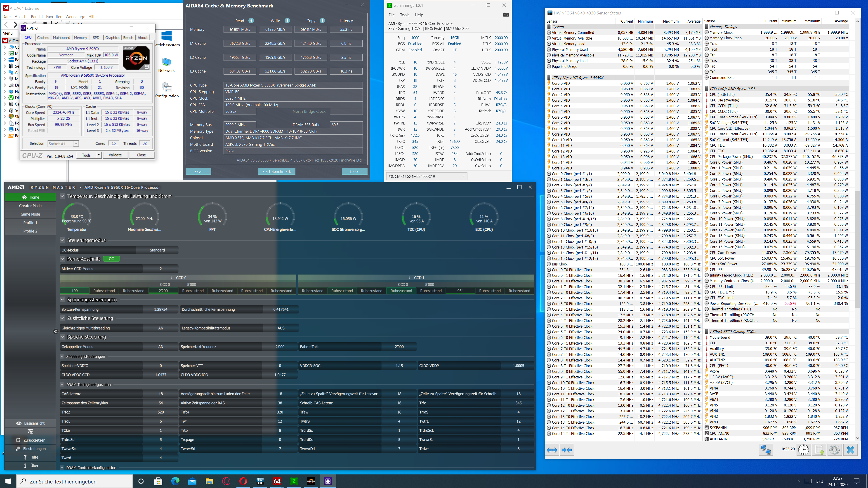The height and width of the screenshot is (488, 868).
Task: Collapse the Ryzen Master sidebar with the chevron
Action: pyautogui.click(x=56, y=331)
